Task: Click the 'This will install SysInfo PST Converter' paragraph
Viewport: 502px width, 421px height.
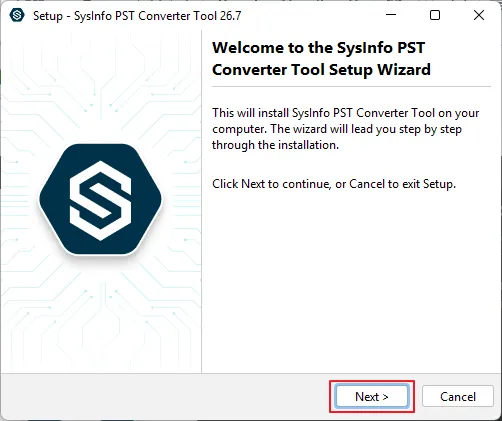Action: [346, 129]
